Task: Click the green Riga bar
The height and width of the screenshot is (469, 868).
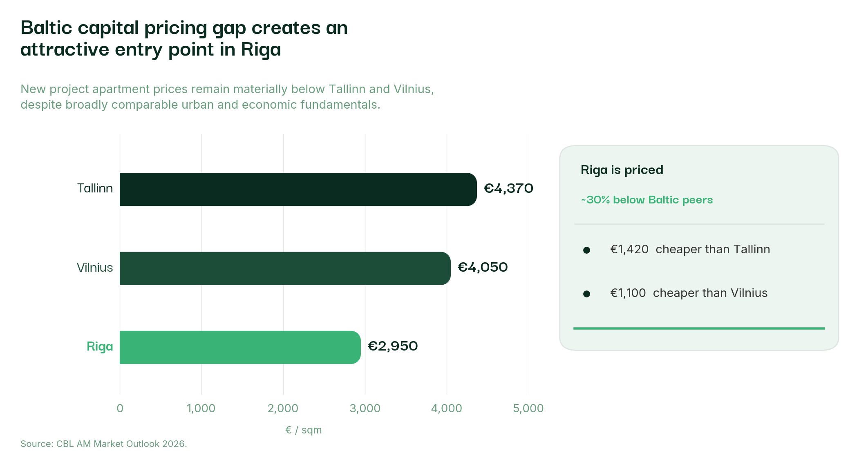Action: click(x=240, y=347)
